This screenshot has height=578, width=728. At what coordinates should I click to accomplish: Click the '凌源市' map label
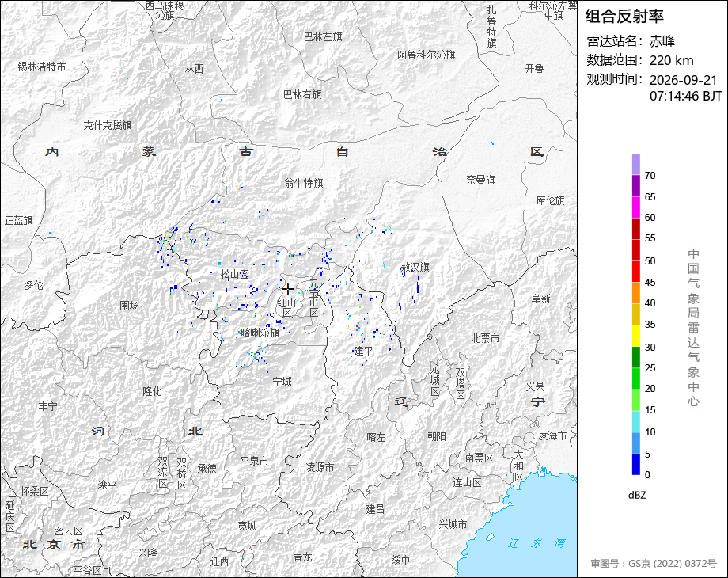pyautogui.click(x=320, y=467)
